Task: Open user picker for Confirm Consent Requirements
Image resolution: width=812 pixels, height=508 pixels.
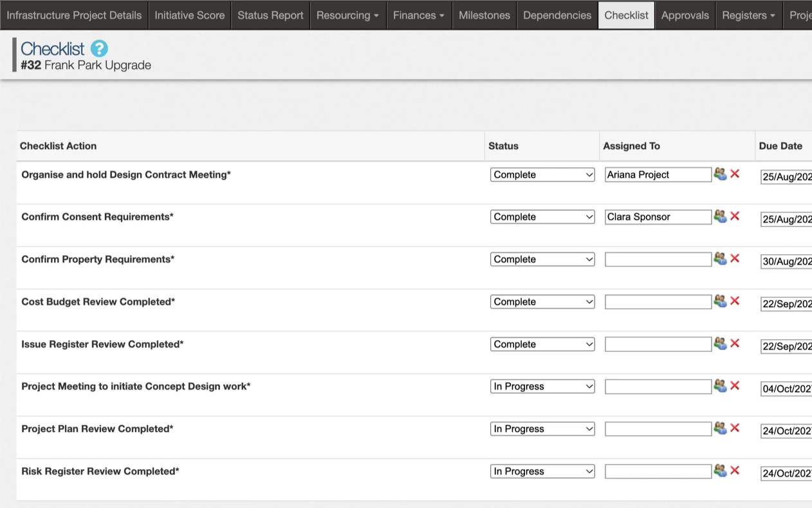Action: pos(720,216)
